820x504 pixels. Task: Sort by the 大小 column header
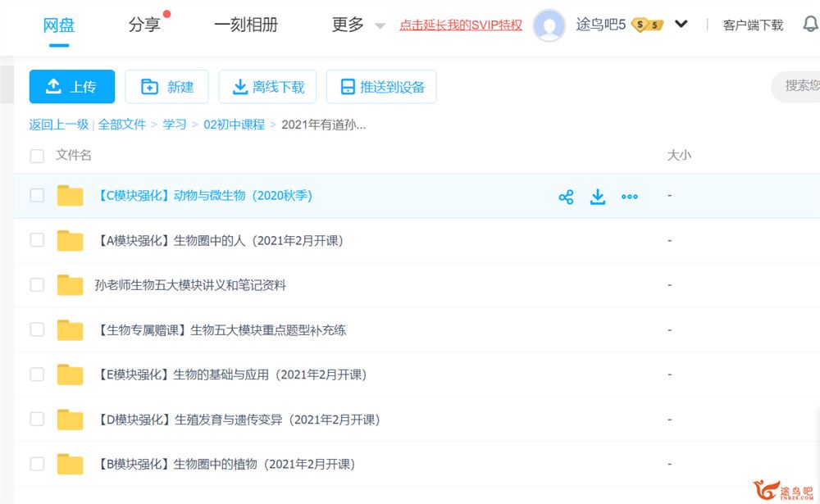[679, 155]
